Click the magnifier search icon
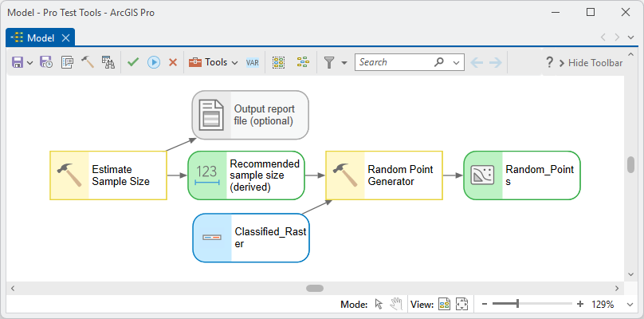The width and height of the screenshot is (644, 319). tap(439, 62)
